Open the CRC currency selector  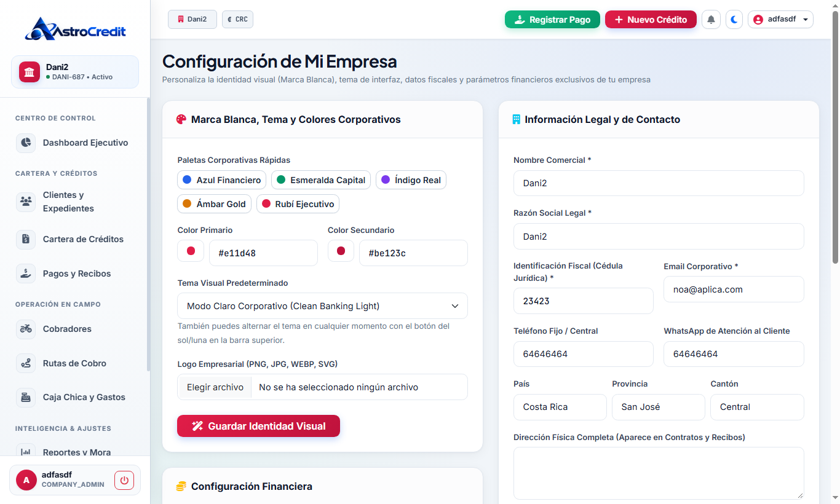click(237, 19)
